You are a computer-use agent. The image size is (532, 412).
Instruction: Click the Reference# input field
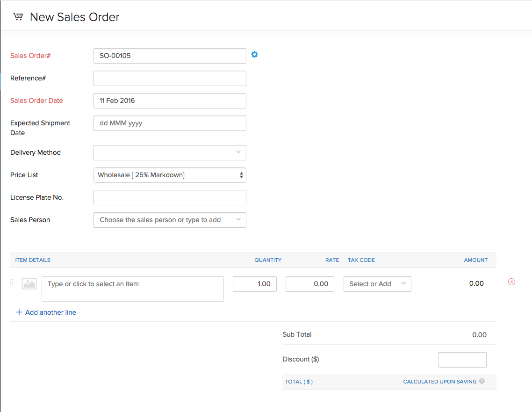pos(170,78)
